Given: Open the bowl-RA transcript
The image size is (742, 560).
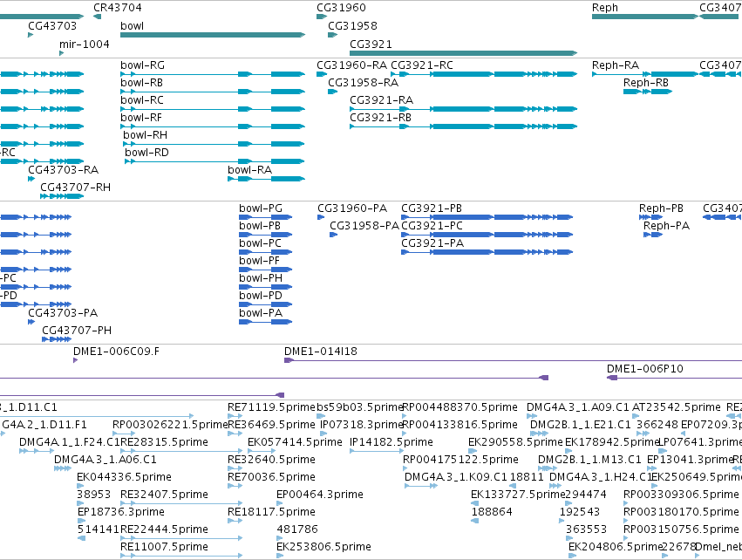Looking at the screenshot, I should [267, 179].
